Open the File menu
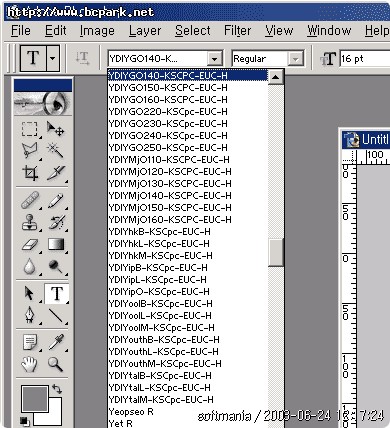The width and height of the screenshot is (390, 428). tap(21, 31)
